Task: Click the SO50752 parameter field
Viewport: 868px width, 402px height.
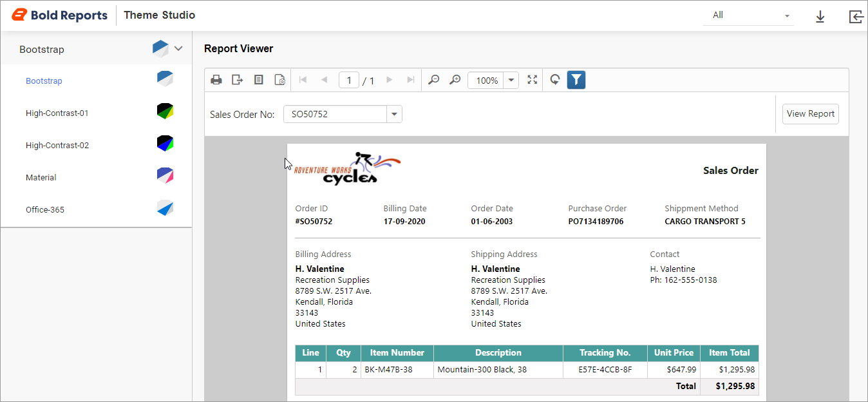Action: [x=335, y=114]
